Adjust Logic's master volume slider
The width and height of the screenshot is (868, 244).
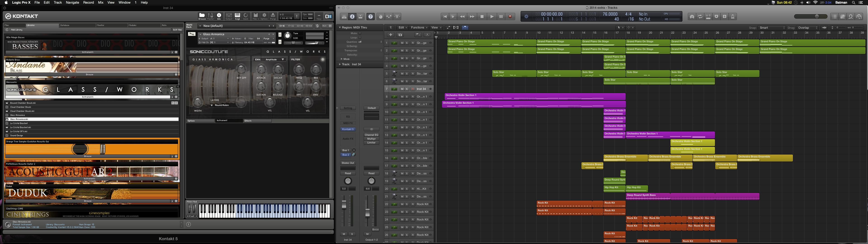(x=816, y=16)
